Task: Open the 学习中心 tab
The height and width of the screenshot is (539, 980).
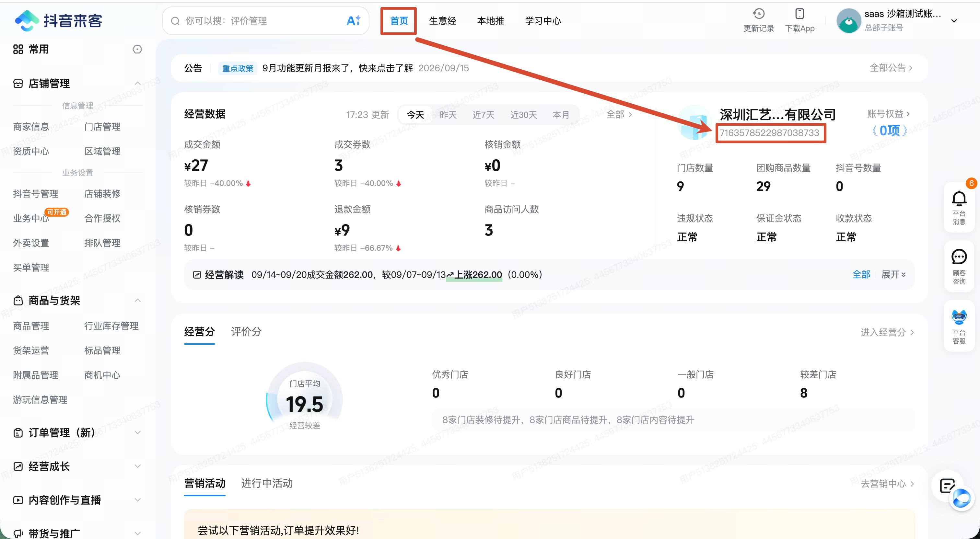Action: pyautogui.click(x=543, y=20)
